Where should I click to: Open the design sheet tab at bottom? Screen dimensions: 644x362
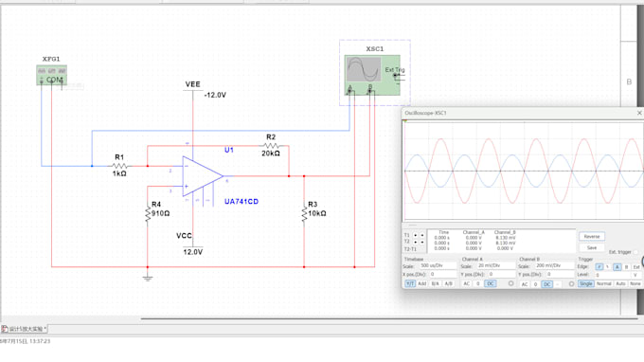[24, 329]
